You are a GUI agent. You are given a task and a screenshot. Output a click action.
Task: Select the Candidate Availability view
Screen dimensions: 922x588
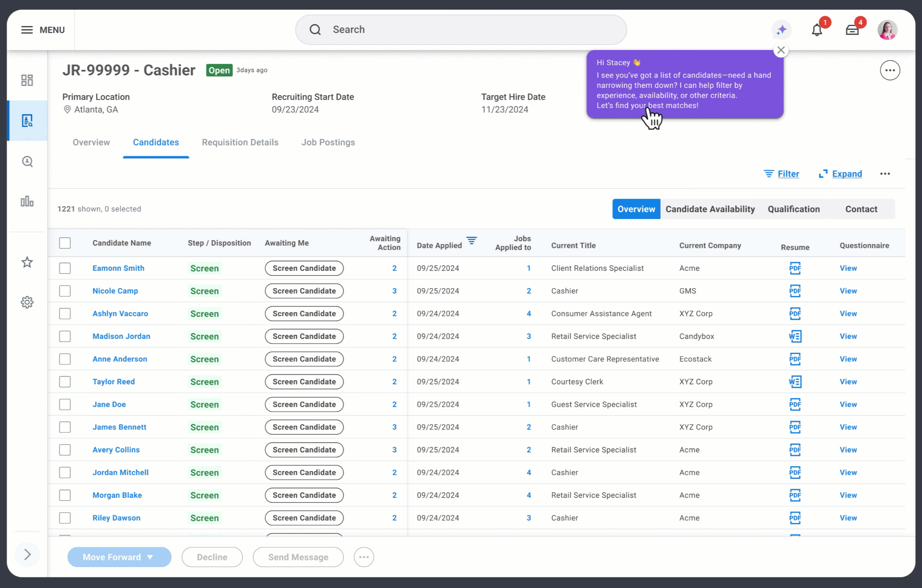pyautogui.click(x=710, y=209)
